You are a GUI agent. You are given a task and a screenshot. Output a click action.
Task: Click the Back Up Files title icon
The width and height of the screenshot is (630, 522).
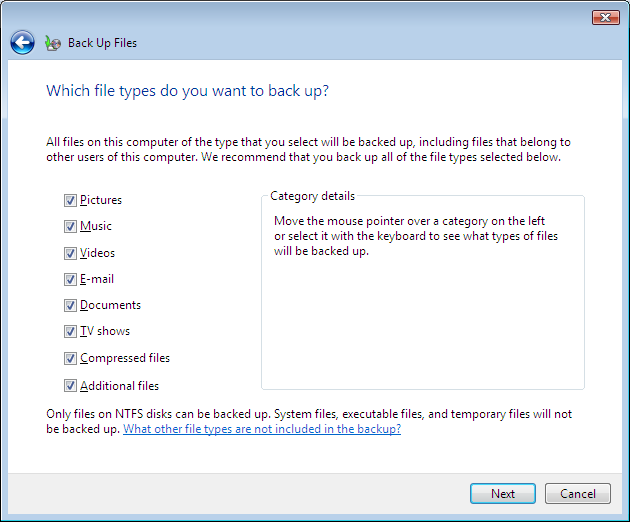54,43
